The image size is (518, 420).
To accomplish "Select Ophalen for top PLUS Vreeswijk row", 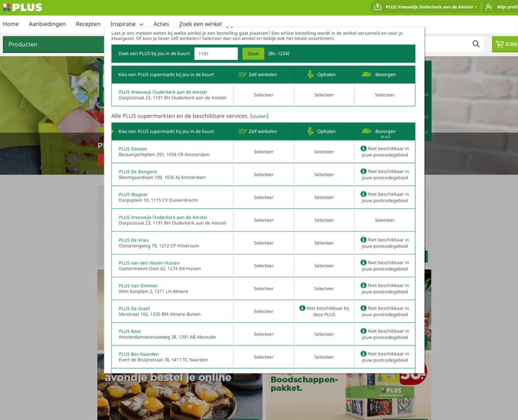I will point(324,95).
